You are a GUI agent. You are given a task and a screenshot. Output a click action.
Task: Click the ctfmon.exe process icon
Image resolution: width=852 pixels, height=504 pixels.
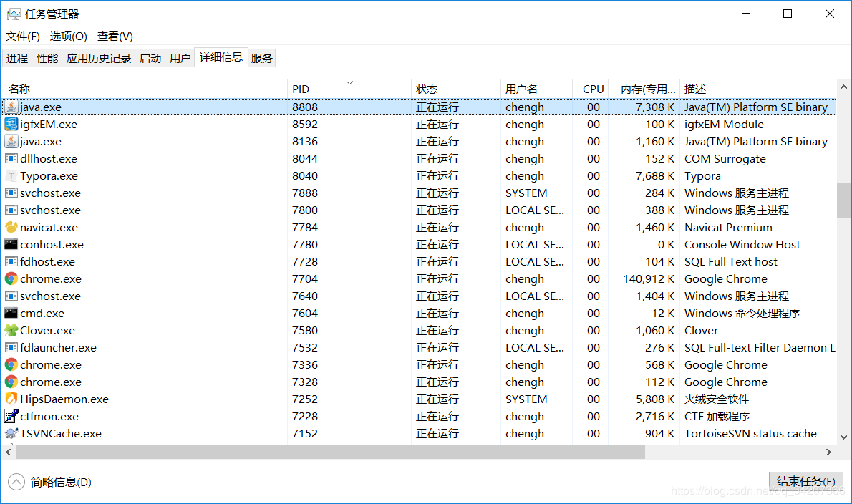(x=12, y=416)
